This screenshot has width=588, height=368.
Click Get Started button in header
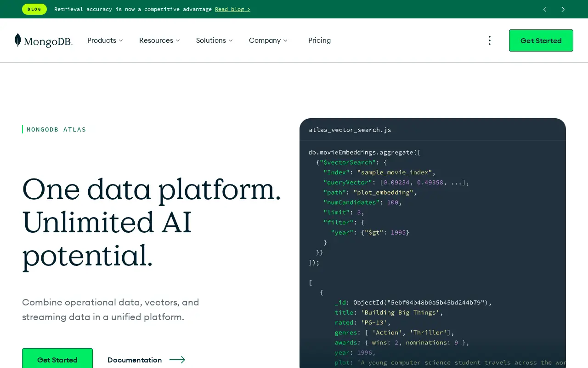tap(541, 40)
